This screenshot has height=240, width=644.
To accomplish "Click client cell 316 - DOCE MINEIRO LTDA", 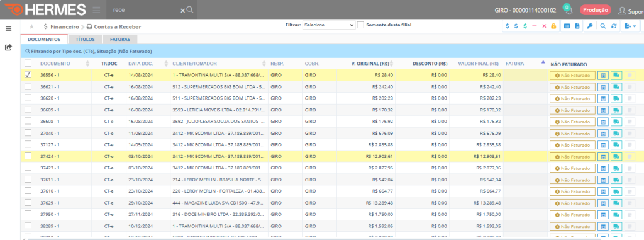I will coord(218,214).
